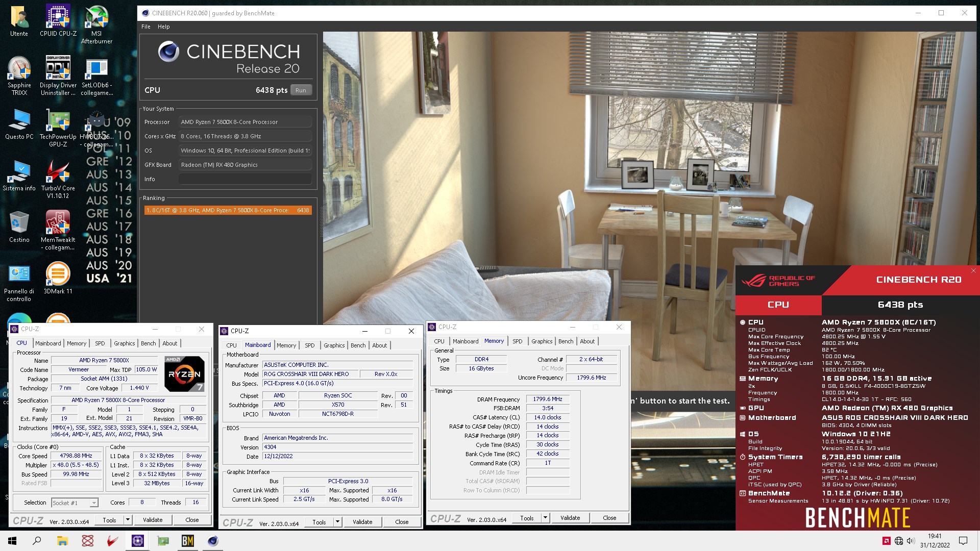This screenshot has height=551, width=980.
Task: Switch to Cinebench in the taskbar
Action: coord(213,541)
